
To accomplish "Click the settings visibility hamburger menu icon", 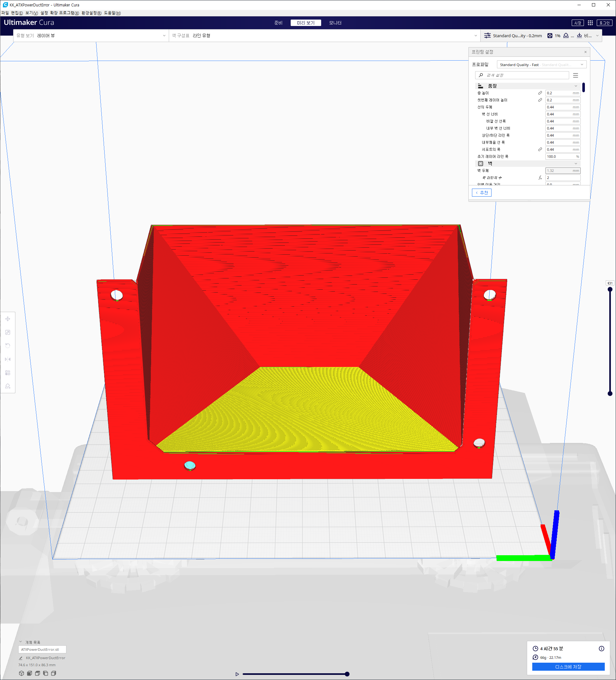I will pos(576,75).
